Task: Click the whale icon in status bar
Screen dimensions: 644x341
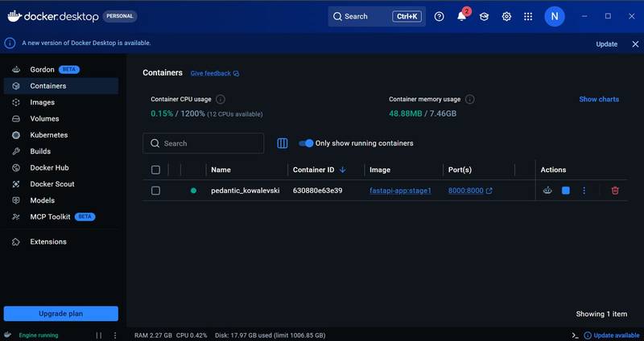Action: [8, 335]
